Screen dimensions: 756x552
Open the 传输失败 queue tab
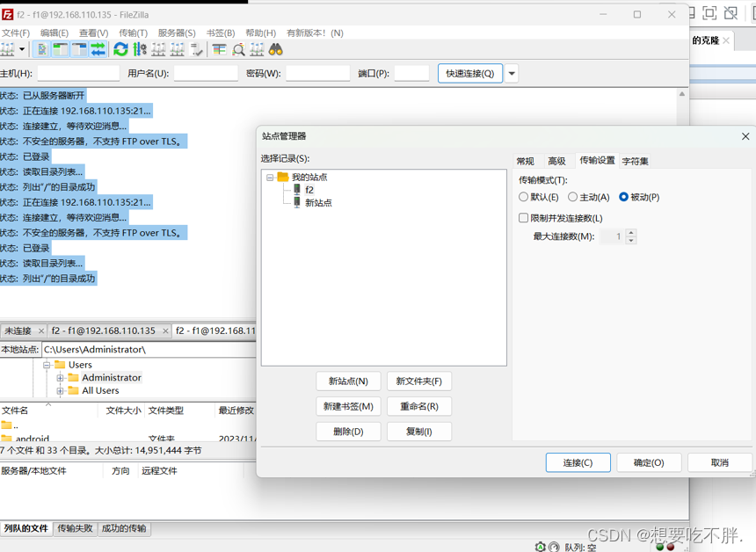[x=76, y=528]
